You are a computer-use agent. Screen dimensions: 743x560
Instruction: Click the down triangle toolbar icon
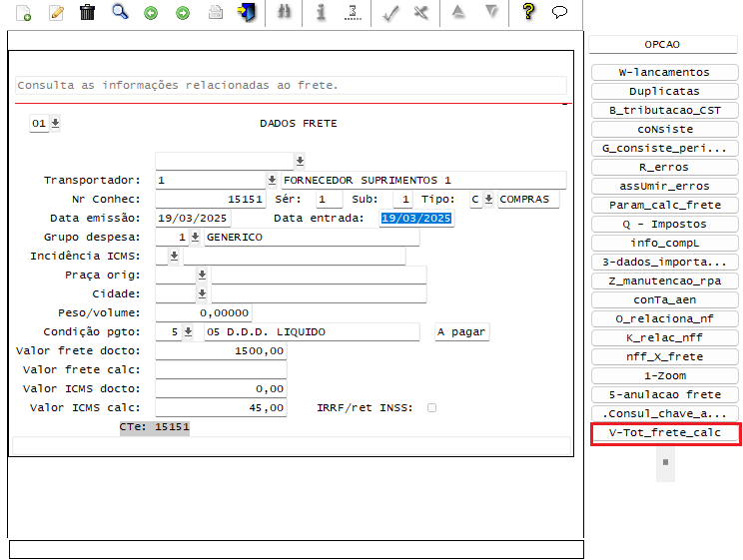[492, 11]
